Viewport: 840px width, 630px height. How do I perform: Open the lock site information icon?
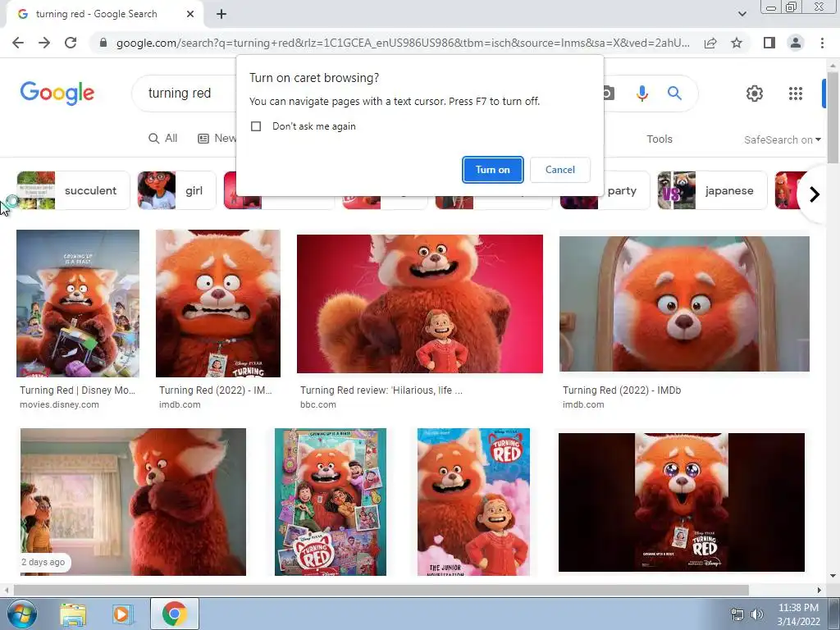[103, 43]
